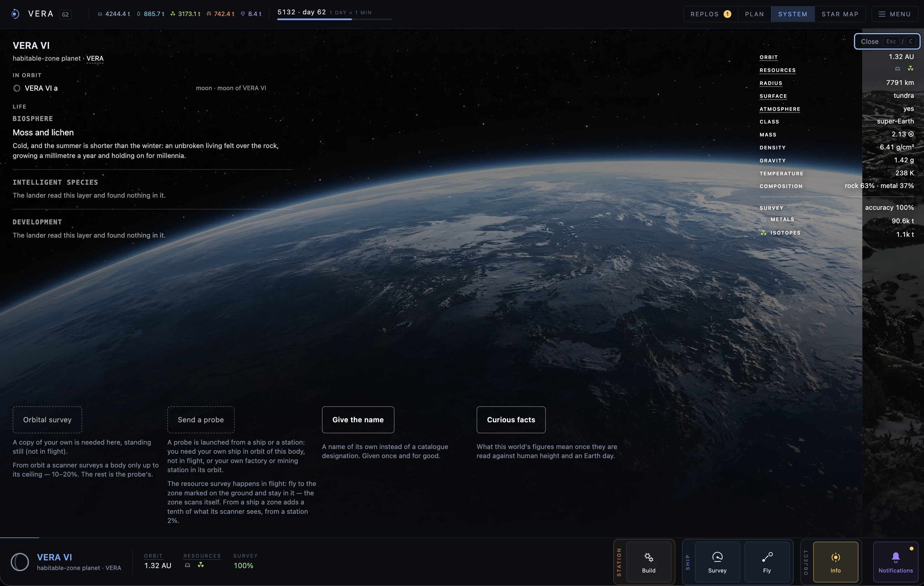Open the ship Survey tool

(x=717, y=562)
